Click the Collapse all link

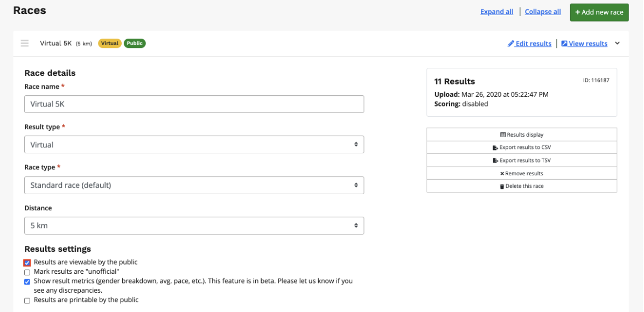coord(543,12)
